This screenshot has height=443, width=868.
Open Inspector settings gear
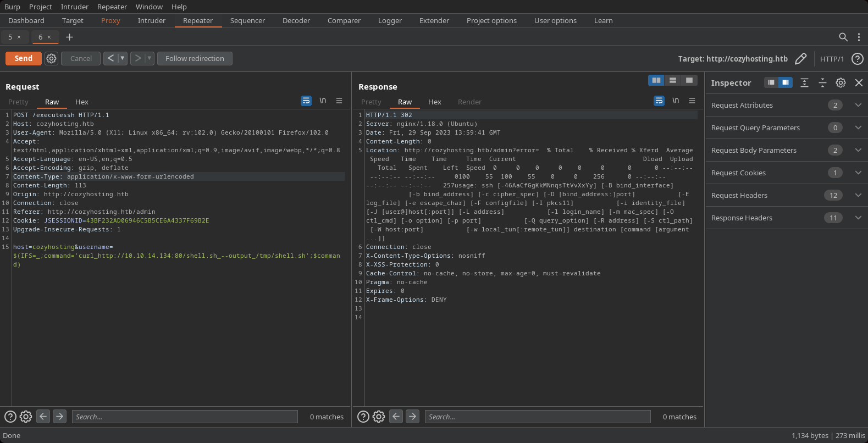coord(841,82)
